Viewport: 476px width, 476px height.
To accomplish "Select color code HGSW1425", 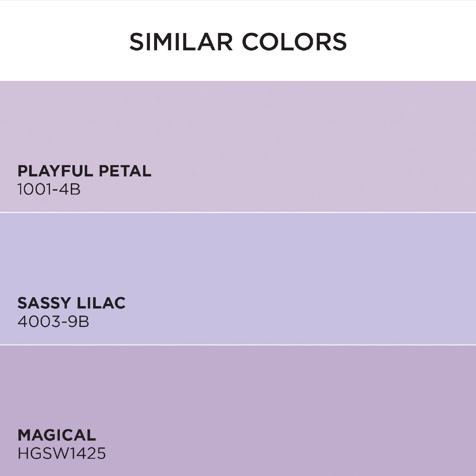I will (62, 454).
